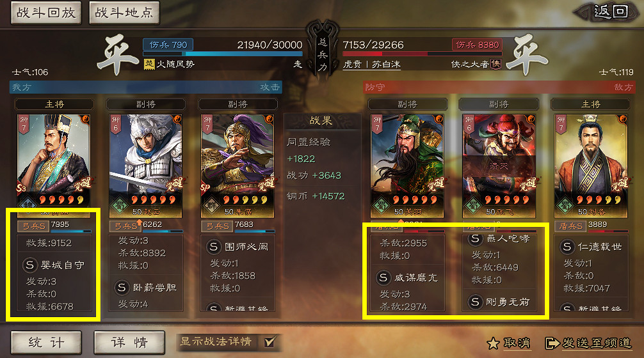The height and width of the screenshot is (358, 644).
Task: Click the 弓兵S troop type badge under 朱儁
Action: tap(217, 226)
